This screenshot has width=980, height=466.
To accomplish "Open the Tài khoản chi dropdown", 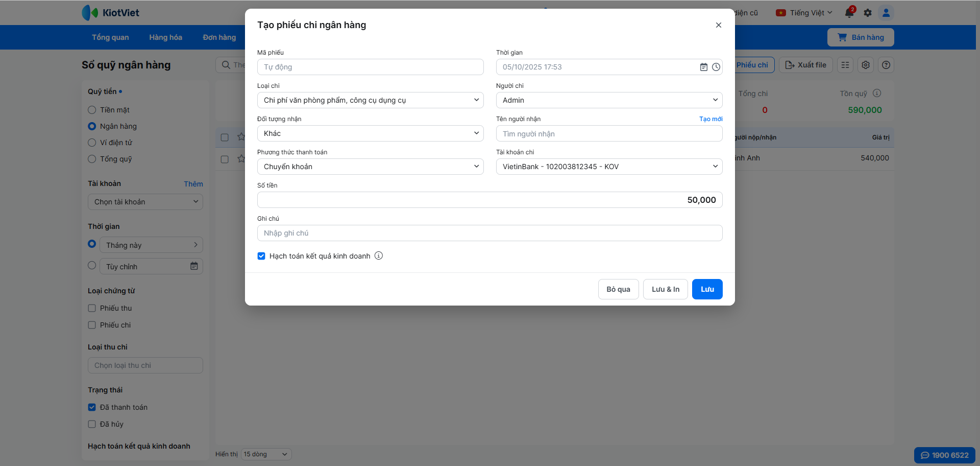I will (609, 167).
